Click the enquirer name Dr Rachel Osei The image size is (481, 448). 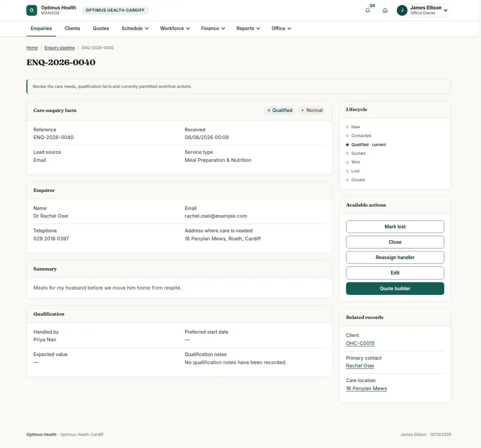coord(51,216)
